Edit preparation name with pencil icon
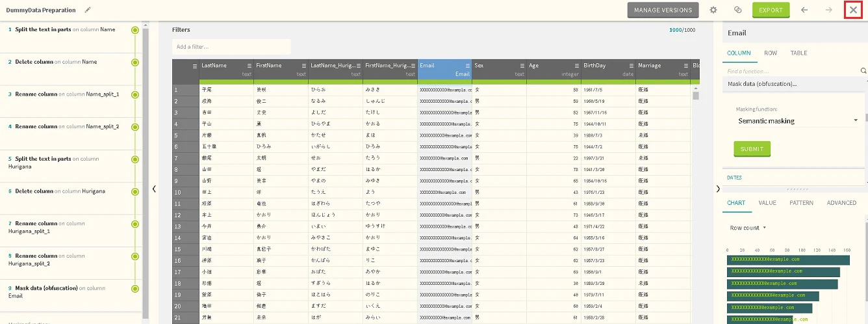Image resolution: width=868 pixels, height=324 pixels. click(x=88, y=10)
